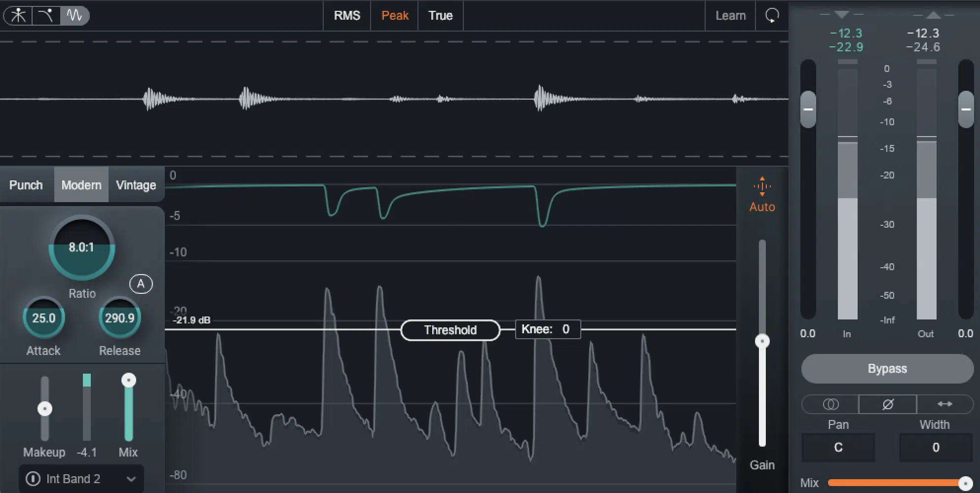Image resolution: width=980 pixels, height=493 pixels.
Task: Open the Int Band 2 dropdown chevron
Action: point(131,479)
